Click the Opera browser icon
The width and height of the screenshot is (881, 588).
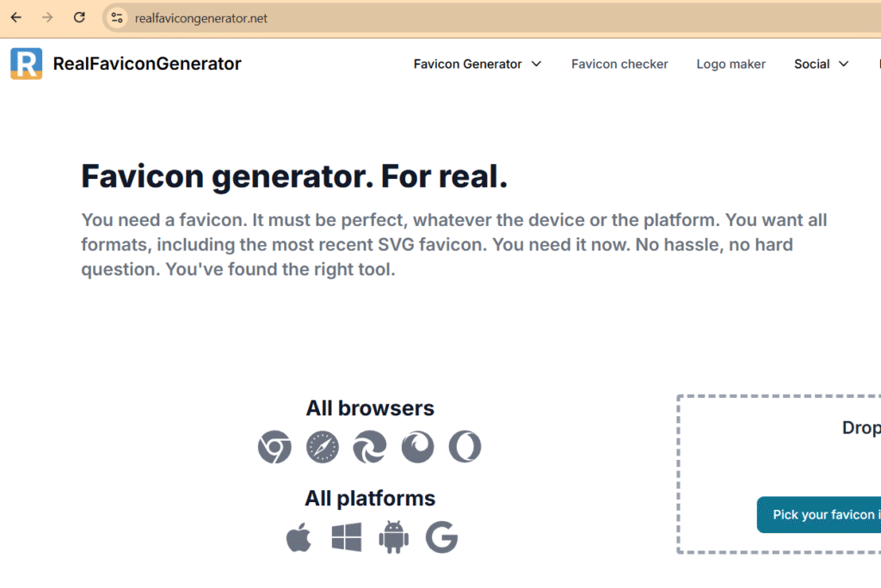pos(465,447)
